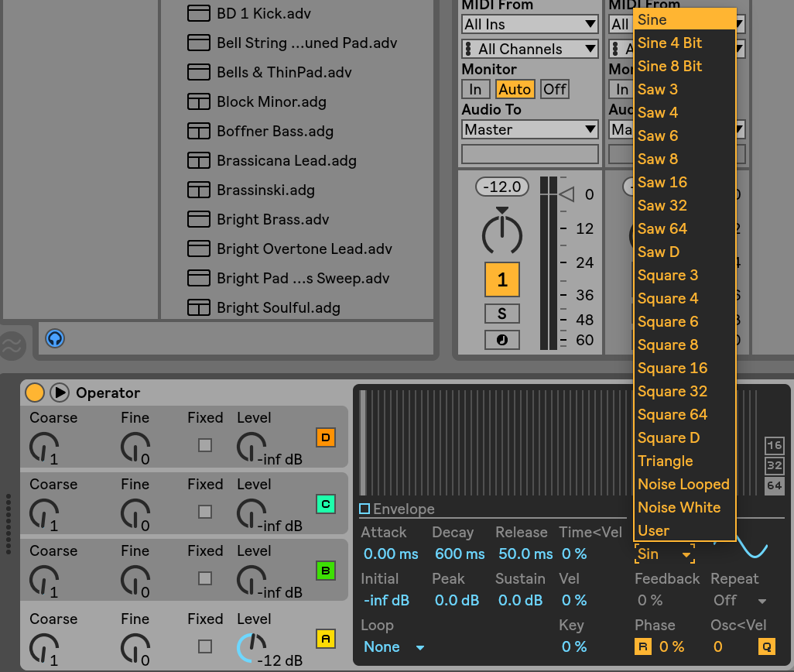Click the empty sends slot below Master
The image size is (794, 672).
pyautogui.click(x=529, y=154)
